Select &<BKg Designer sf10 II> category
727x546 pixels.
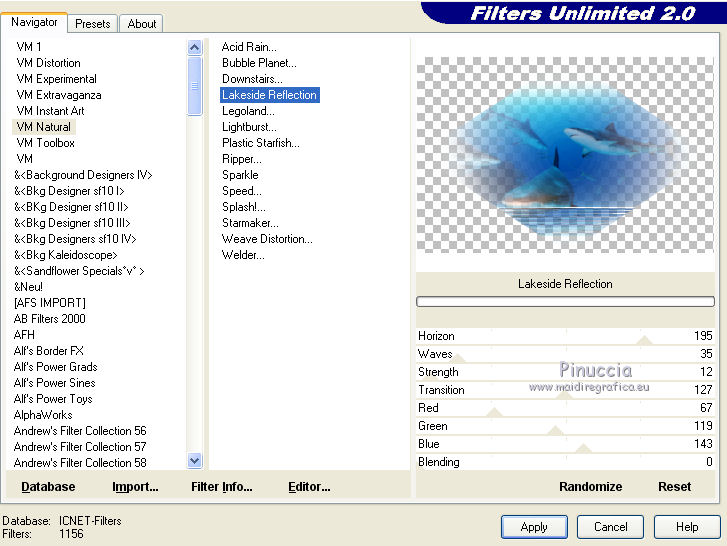pyautogui.click(x=71, y=207)
